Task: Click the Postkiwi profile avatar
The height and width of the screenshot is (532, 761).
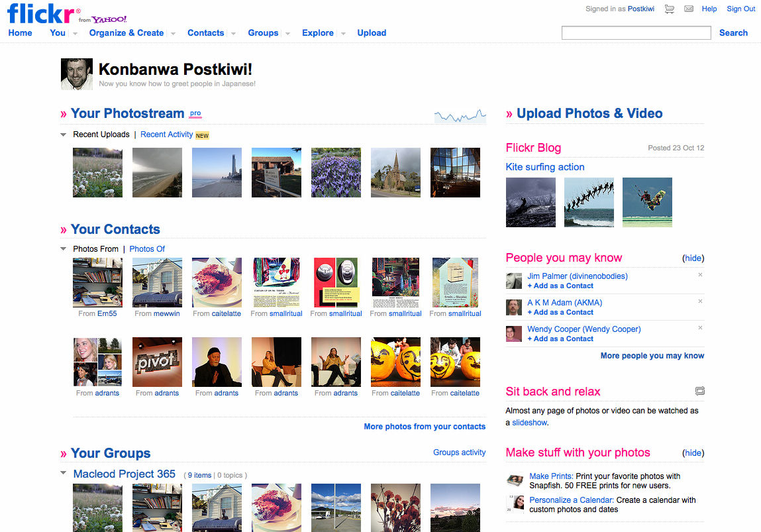Action: point(77,74)
